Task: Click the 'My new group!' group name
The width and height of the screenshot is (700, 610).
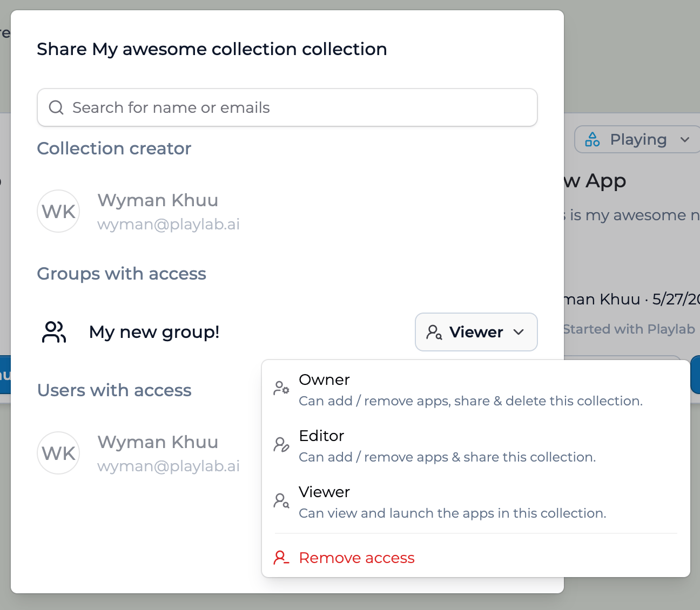Action: (154, 332)
